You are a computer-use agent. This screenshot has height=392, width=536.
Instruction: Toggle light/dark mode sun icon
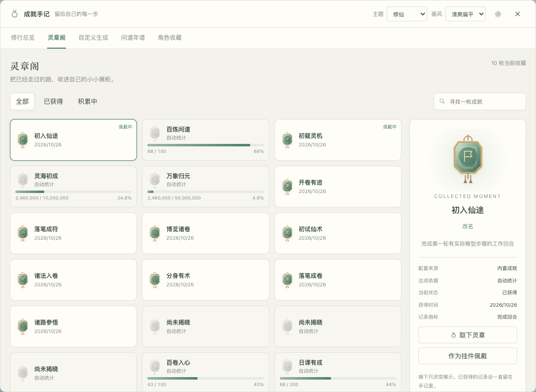click(498, 14)
